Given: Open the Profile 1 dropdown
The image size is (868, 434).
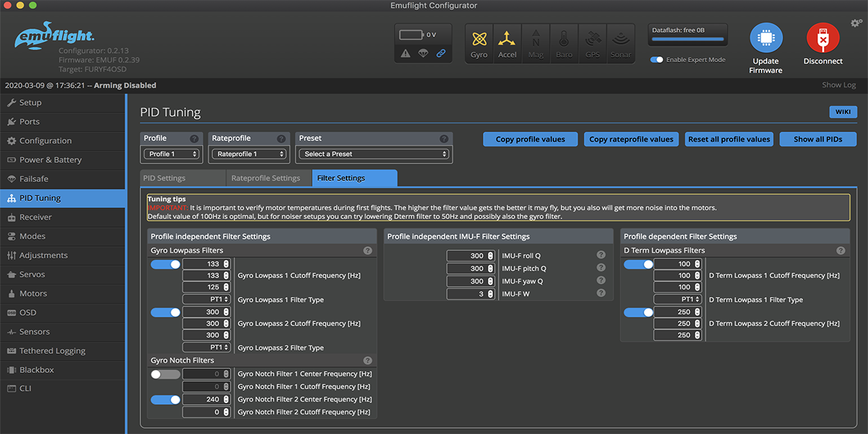Looking at the screenshot, I should pyautogui.click(x=172, y=154).
